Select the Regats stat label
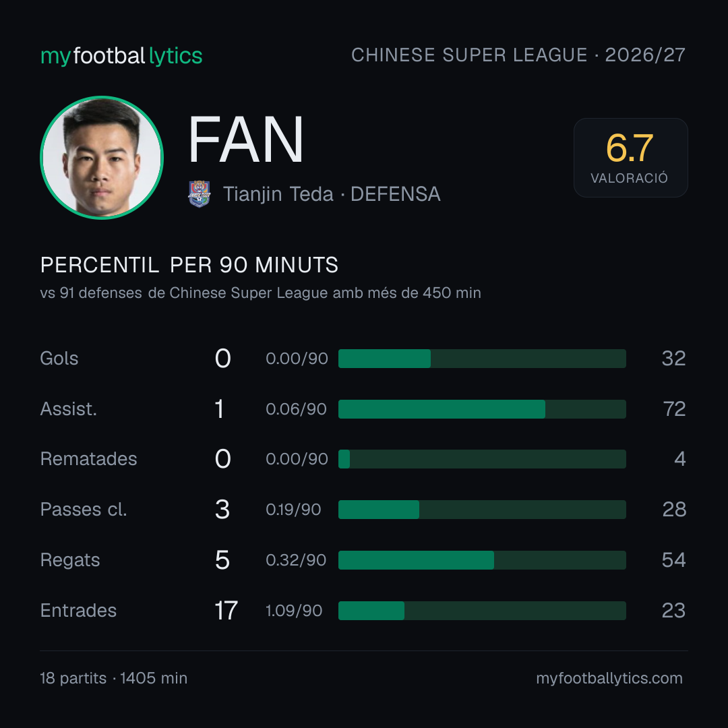This screenshot has width=728, height=728. pos(70,560)
